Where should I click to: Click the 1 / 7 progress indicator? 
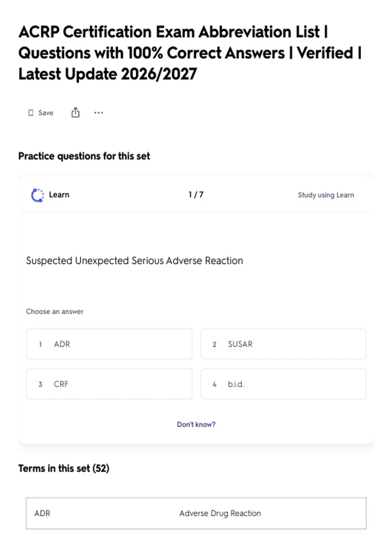point(196,195)
